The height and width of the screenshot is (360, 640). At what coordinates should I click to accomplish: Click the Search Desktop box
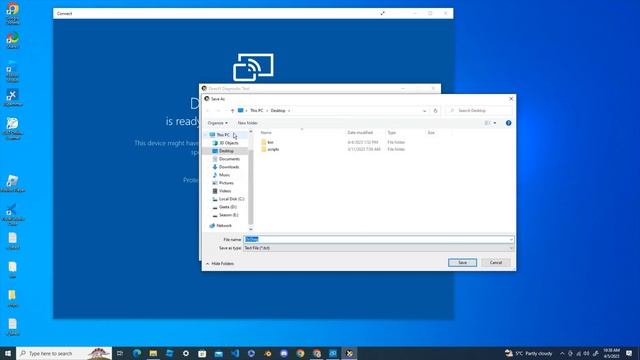[479, 111]
